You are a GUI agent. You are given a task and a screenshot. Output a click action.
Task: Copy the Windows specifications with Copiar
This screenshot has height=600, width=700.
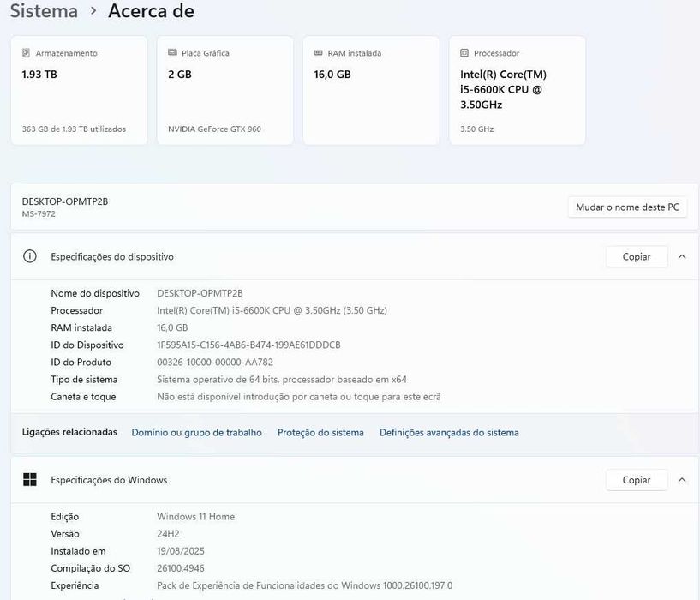637,480
